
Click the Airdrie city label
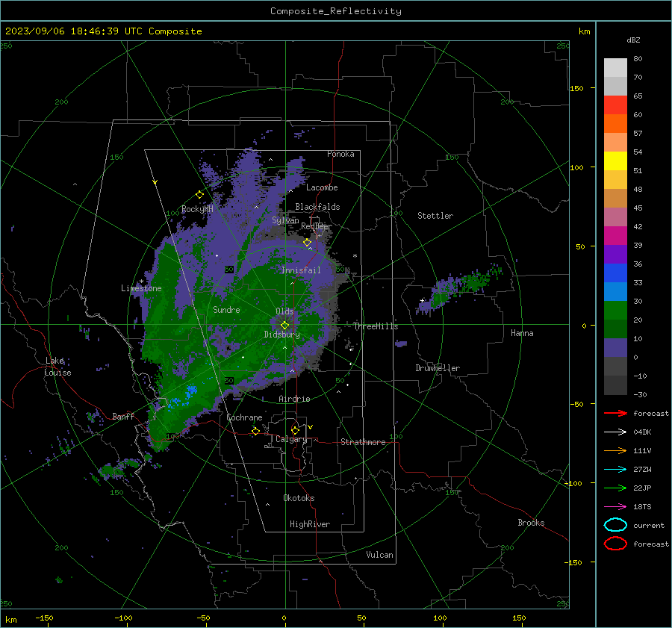(294, 399)
